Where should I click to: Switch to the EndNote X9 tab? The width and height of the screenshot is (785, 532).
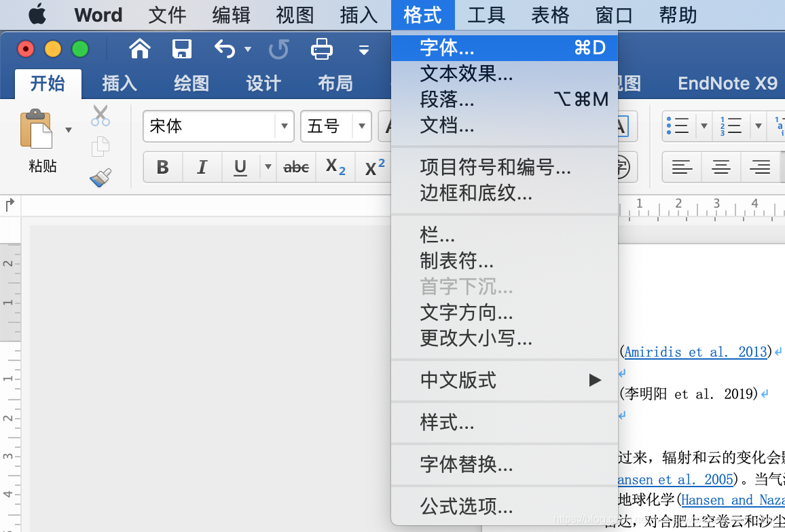click(x=727, y=83)
